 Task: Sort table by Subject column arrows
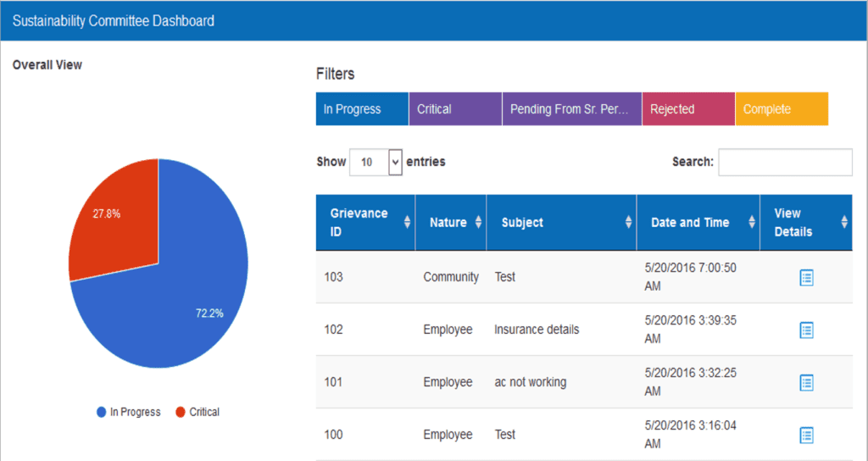point(628,222)
